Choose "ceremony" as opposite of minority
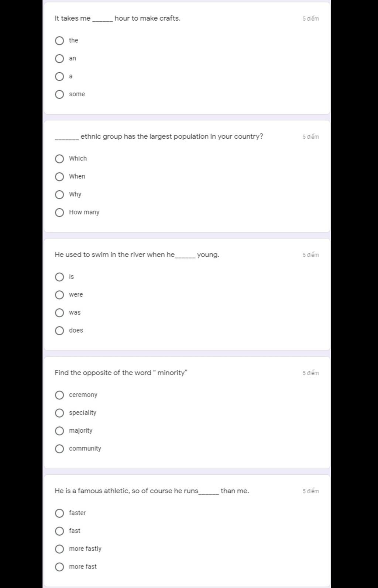Image resolution: width=378 pixels, height=588 pixels. tap(59, 395)
